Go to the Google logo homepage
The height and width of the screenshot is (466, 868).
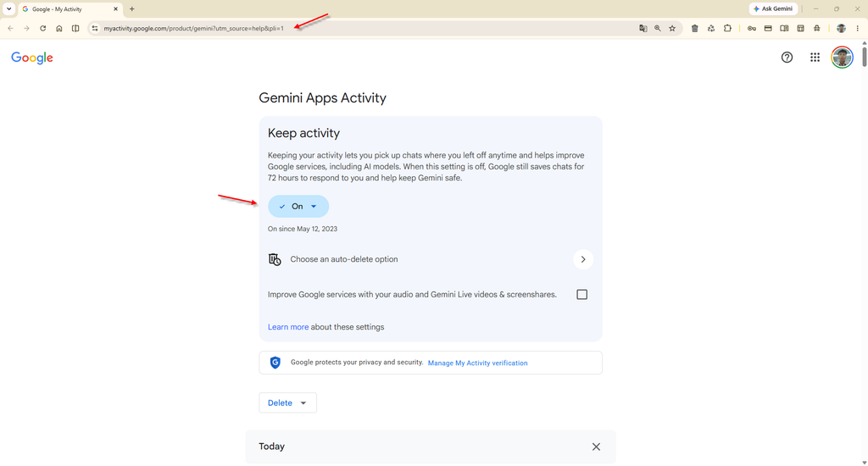[32, 58]
